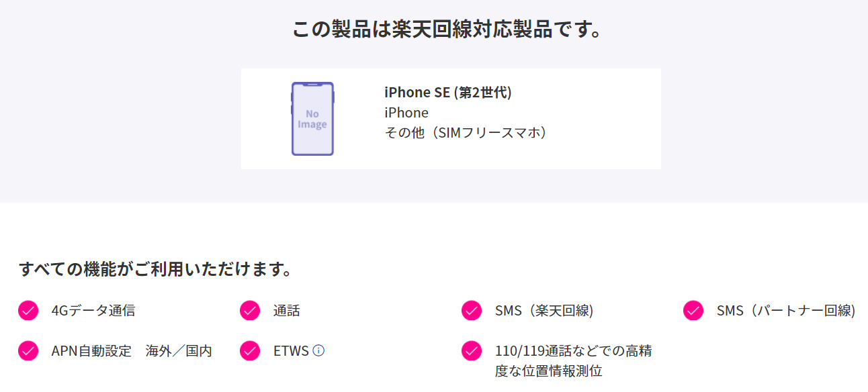Click the SMS（パートナー回線) checkmark icon
Image resolution: width=868 pixels, height=392 pixels.
pos(693,311)
